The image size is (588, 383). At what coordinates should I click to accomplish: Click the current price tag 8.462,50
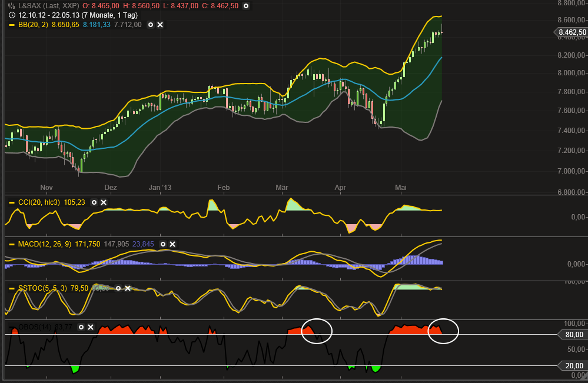(571, 32)
